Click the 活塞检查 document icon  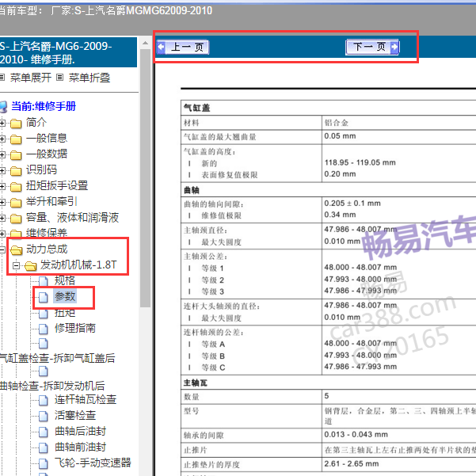[x=43, y=416]
